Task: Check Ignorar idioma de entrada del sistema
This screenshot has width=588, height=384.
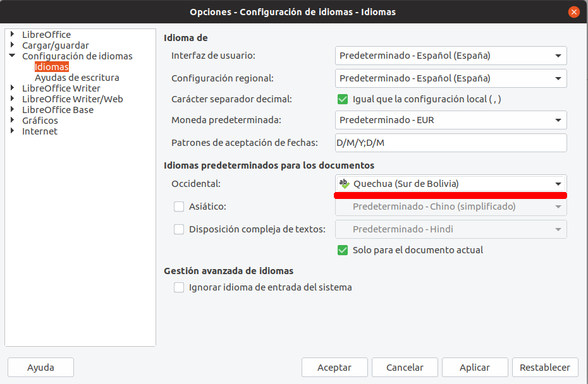Action: (179, 287)
